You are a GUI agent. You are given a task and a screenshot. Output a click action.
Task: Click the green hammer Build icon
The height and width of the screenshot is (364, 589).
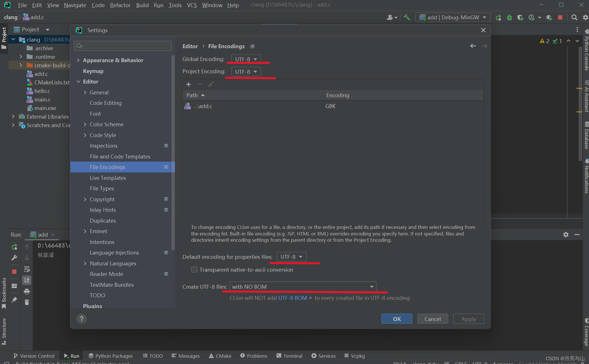(x=407, y=17)
